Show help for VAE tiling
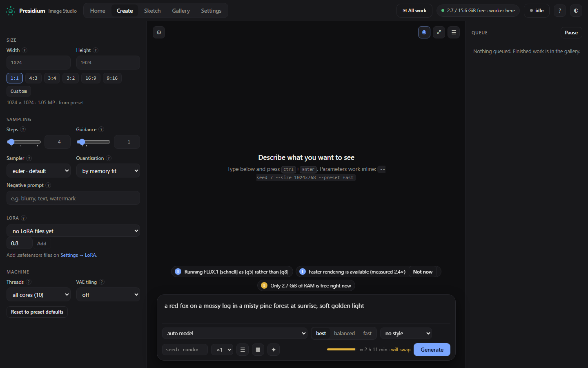 102,282
